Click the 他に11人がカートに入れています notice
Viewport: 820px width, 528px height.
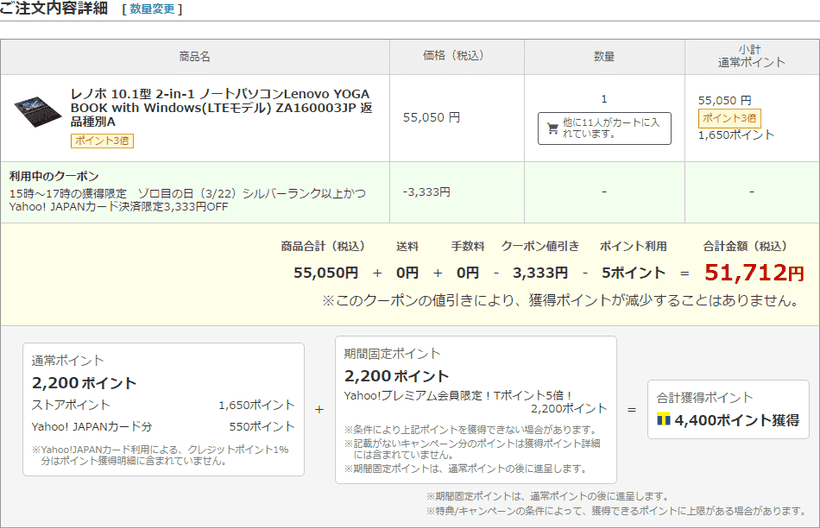point(605,128)
